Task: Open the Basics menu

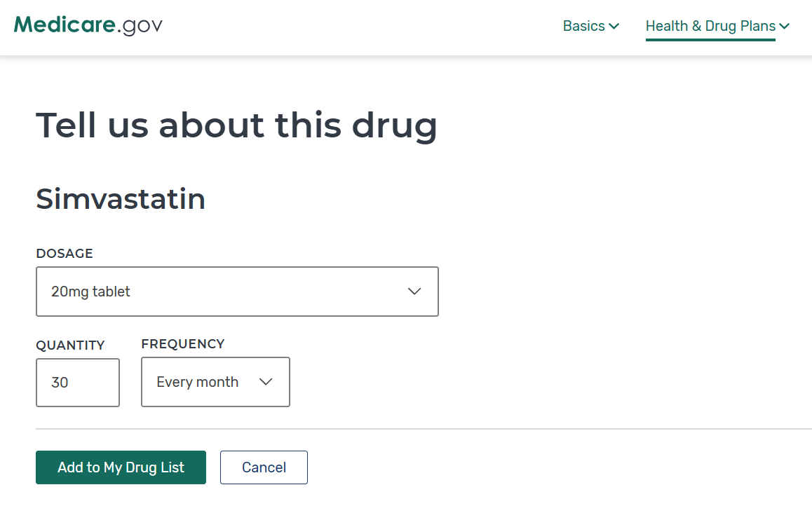Action: [583, 26]
